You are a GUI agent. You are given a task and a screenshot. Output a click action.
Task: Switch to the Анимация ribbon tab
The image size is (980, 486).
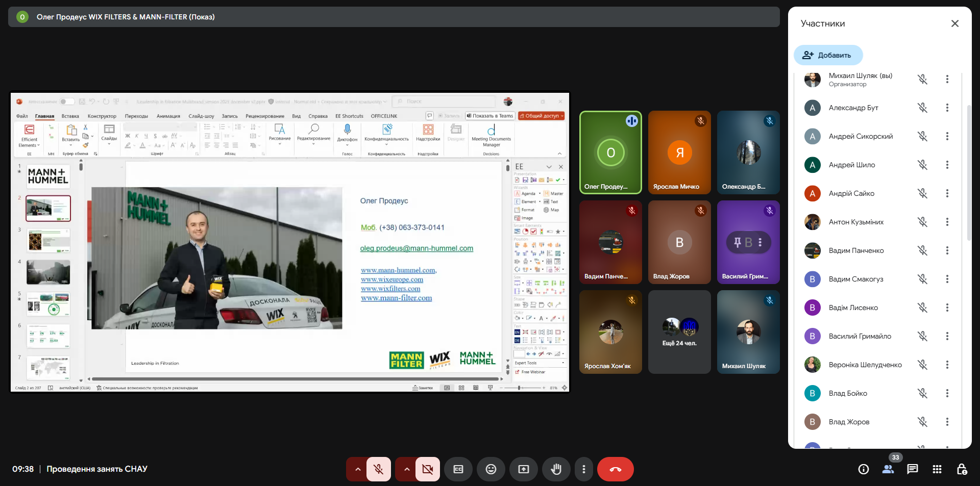tap(168, 116)
